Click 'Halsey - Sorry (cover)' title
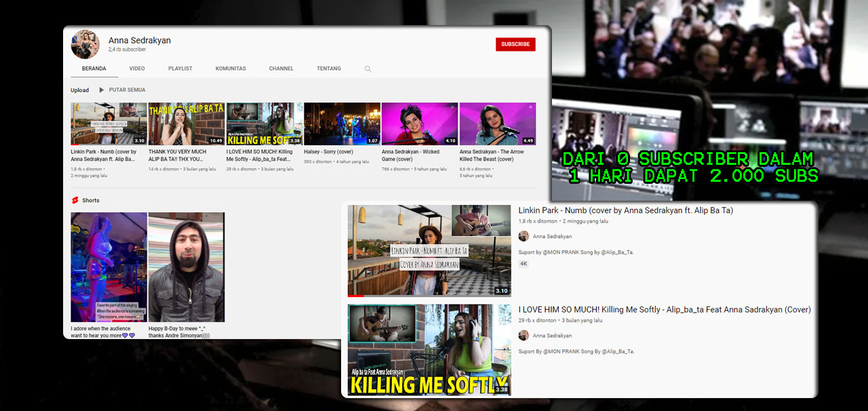 (x=329, y=152)
